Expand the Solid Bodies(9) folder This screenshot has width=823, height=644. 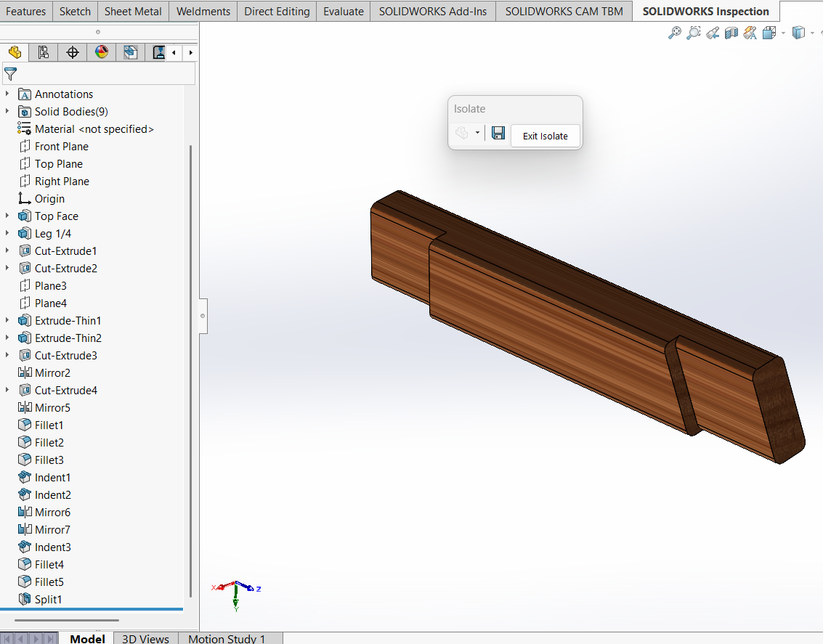7,112
